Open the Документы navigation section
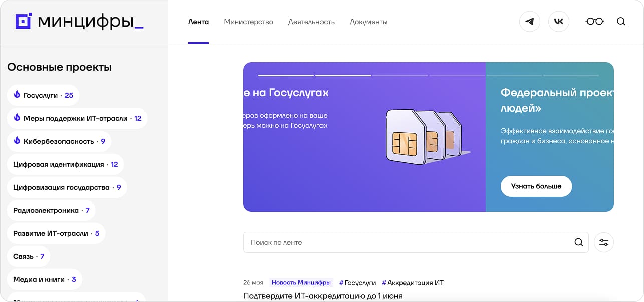644x302 pixels. 368,22
